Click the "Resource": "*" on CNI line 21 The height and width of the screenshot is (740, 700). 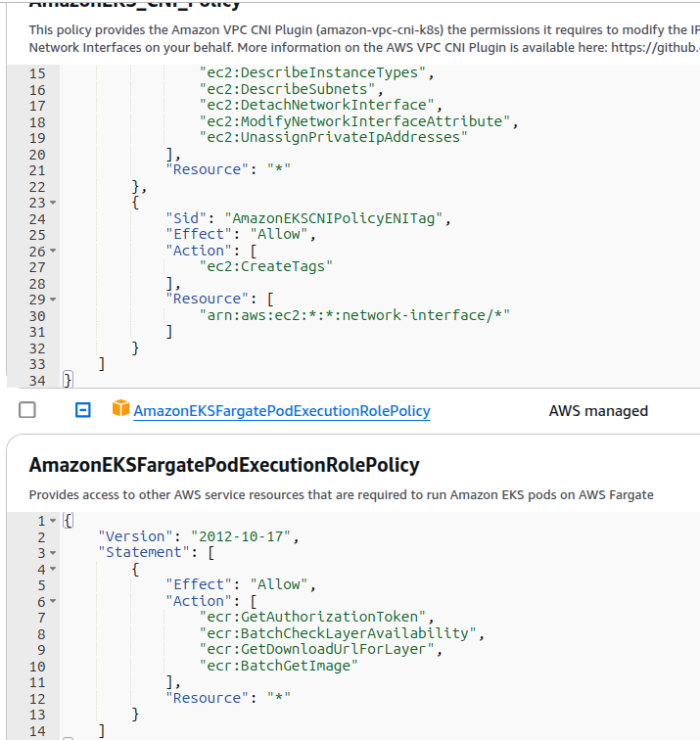(228, 169)
